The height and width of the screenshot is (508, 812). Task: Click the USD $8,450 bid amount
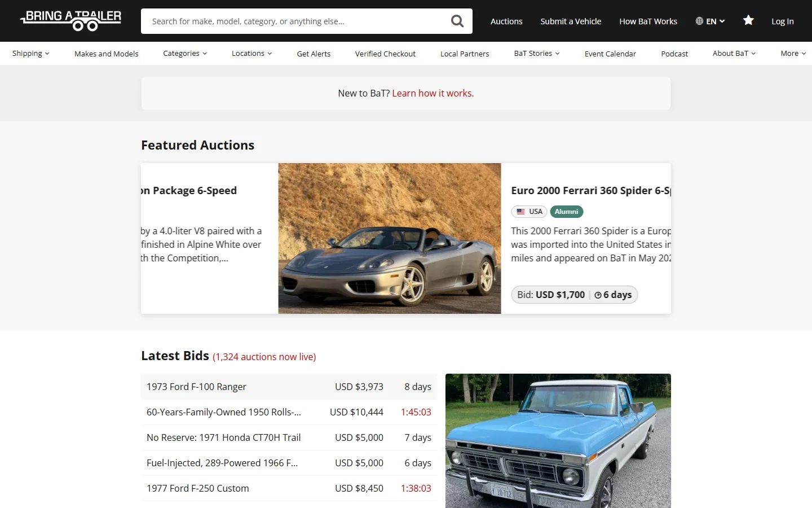(359, 488)
